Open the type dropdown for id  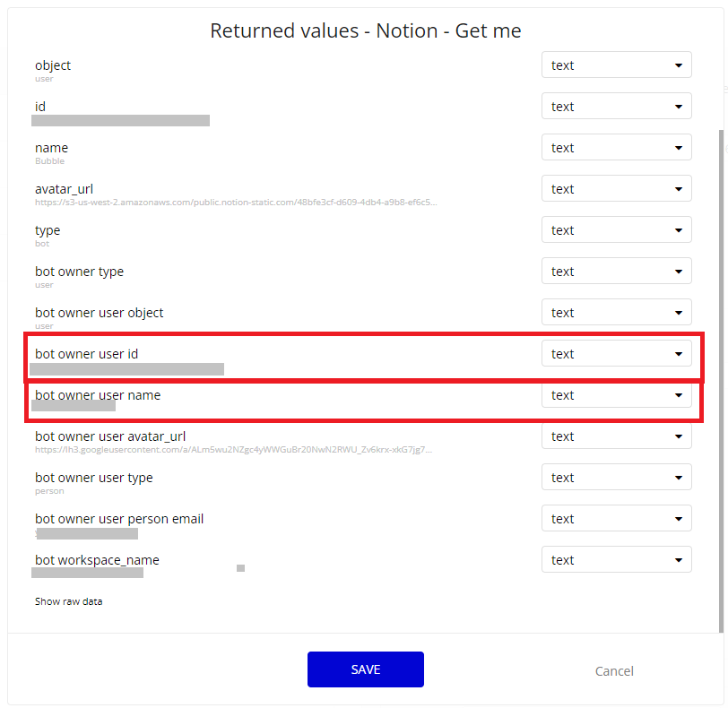616,107
